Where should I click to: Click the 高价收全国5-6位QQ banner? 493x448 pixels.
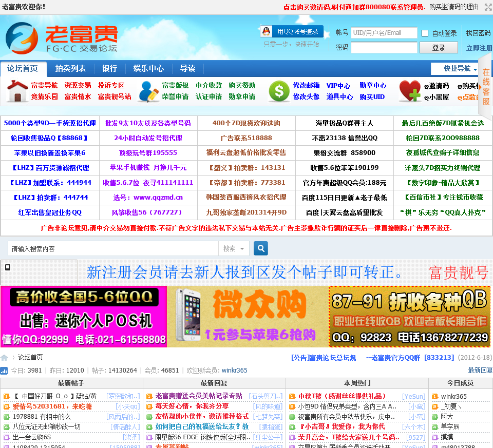point(84,317)
